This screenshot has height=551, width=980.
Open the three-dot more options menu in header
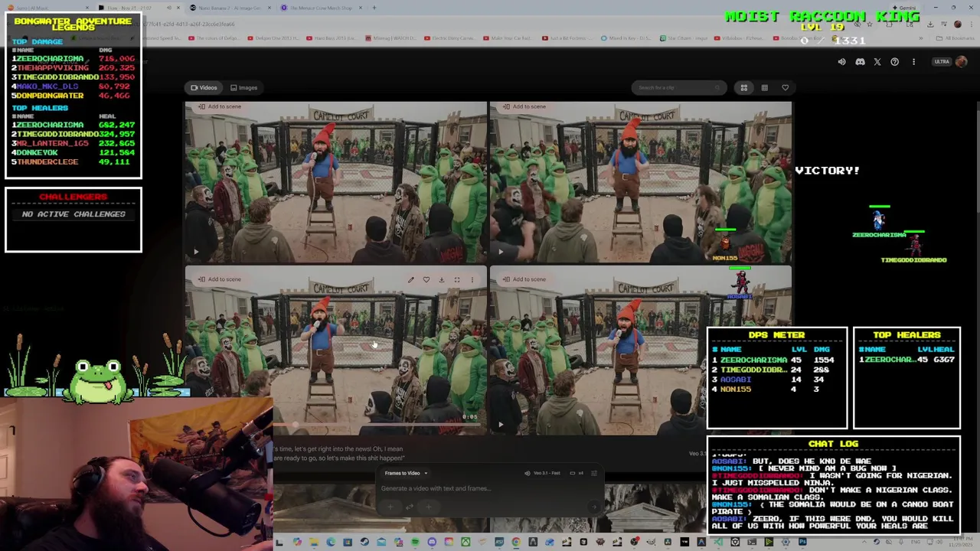(913, 62)
